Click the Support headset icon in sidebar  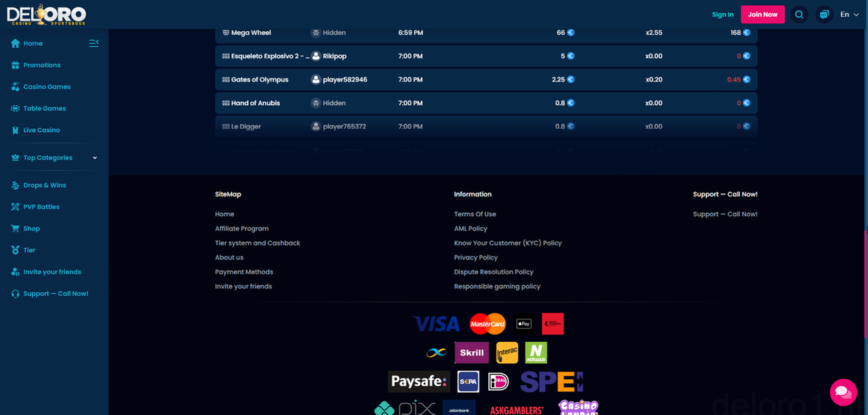point(16,294)
